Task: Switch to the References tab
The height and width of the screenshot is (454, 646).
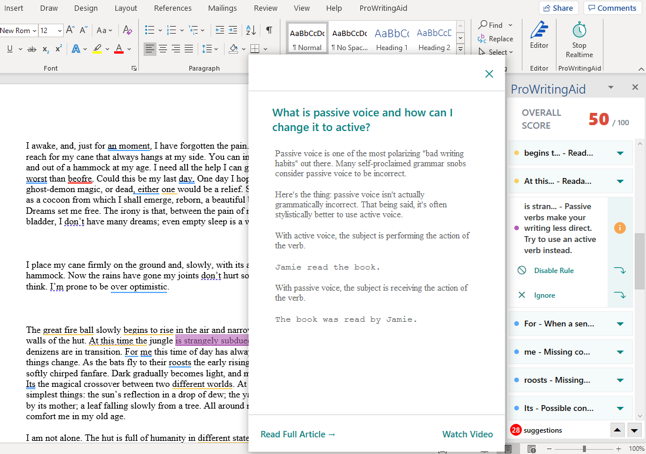Action: click(x=173, y=8)
